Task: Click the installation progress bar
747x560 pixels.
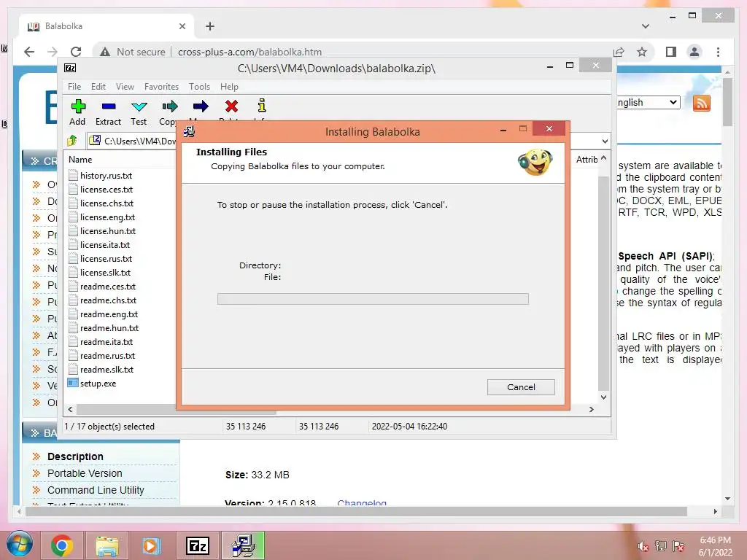Action: 373,299
